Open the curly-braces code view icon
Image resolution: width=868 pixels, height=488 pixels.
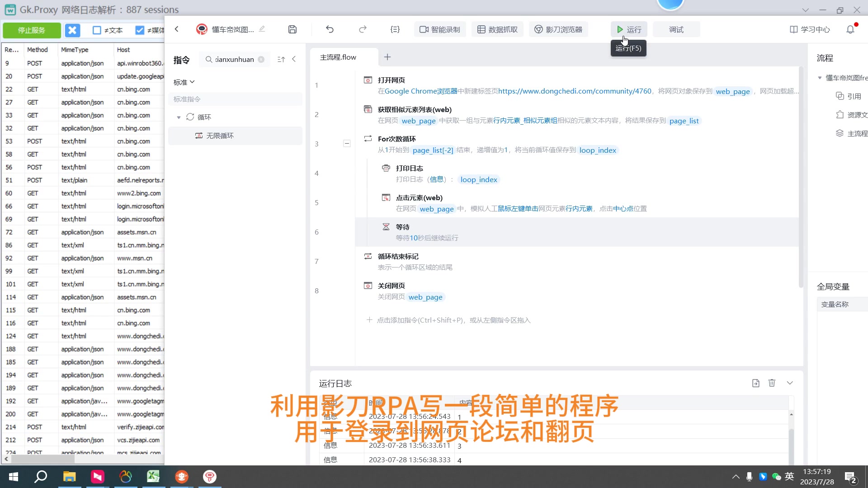[x=395, y=29]
